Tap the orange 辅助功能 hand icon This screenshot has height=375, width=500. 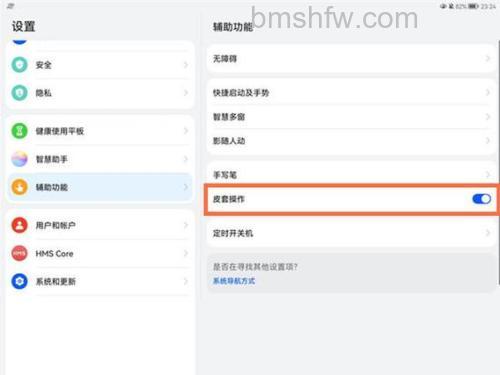point(20,187)
